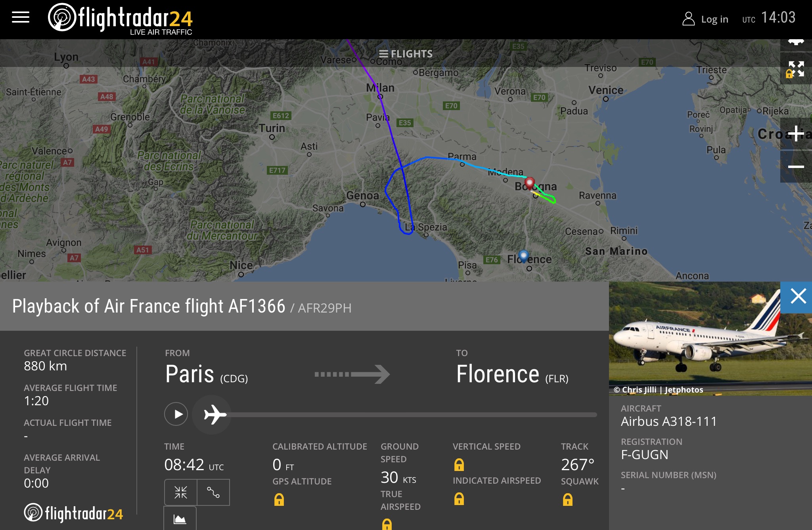Click the locked vertical speed icon

(459, 465)
